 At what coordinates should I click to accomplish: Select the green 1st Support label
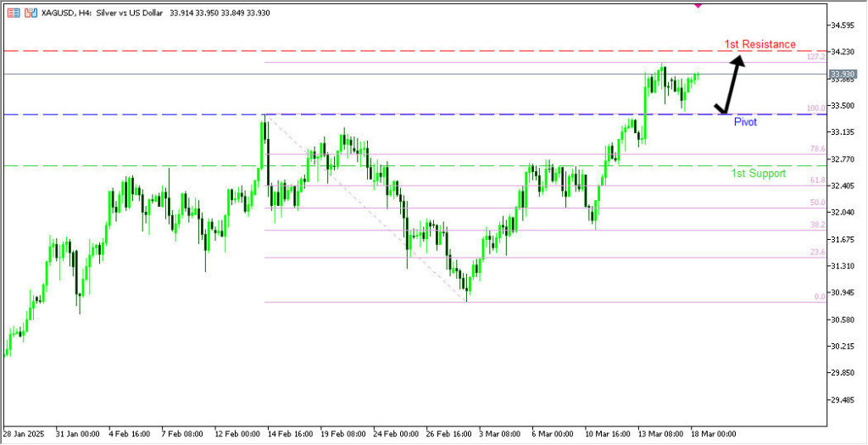click(759, 173)
